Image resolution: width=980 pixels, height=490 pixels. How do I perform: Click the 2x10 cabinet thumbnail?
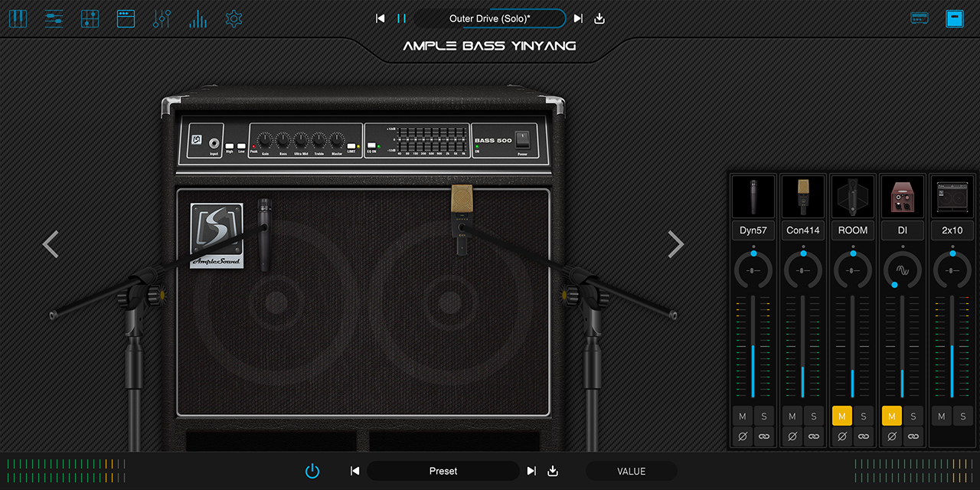click(x=952, y=198)
